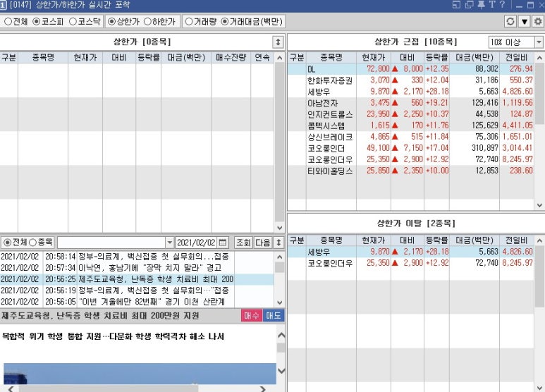Click down arrow of news article scrollbar
Viewport: 545px width, 392px height.
click(281, 371)
